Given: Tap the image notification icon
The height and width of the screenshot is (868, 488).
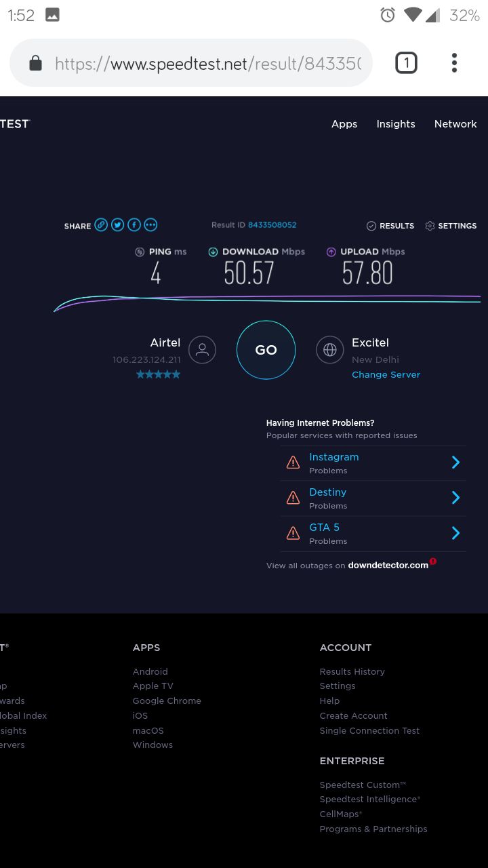Looking at the screenshot, I should pyautogui.click(x=52, y=15).
